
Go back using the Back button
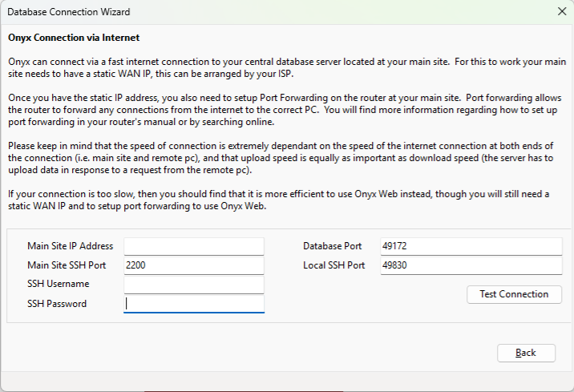(526, 353)
